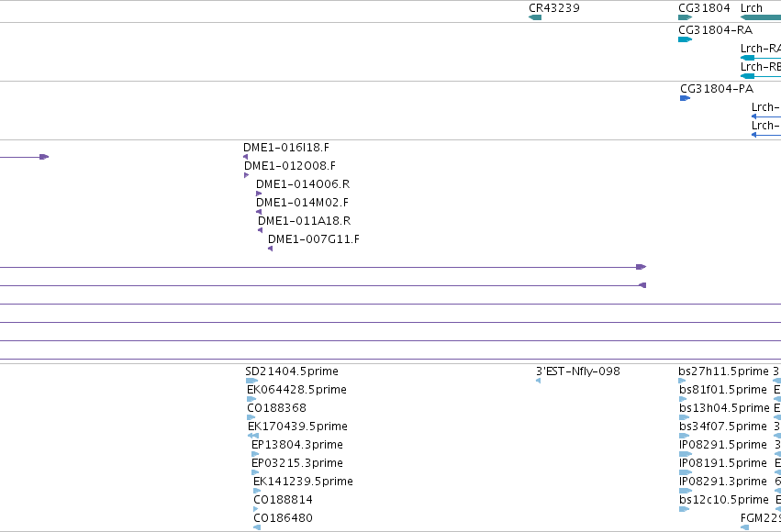The width and height of the screenshot is (781, 532).
Task: Click the DME1-012O08.F label
Action: (x=289, y=166)
